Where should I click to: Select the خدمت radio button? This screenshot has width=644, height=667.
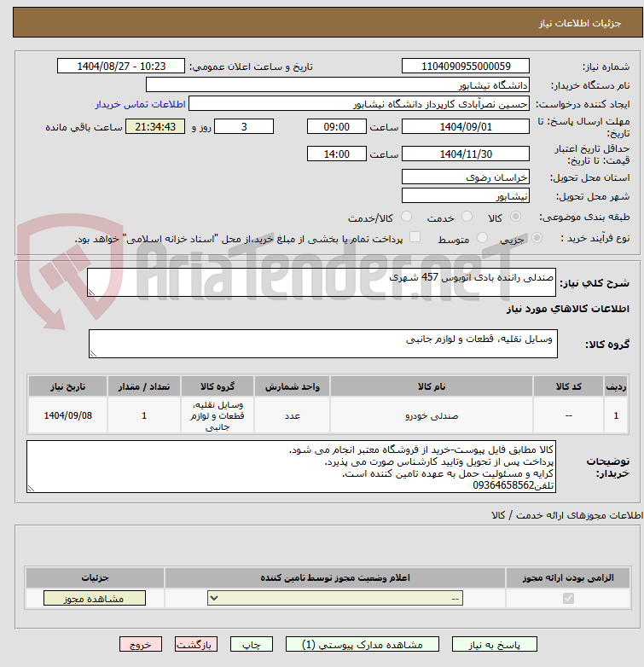467,217
